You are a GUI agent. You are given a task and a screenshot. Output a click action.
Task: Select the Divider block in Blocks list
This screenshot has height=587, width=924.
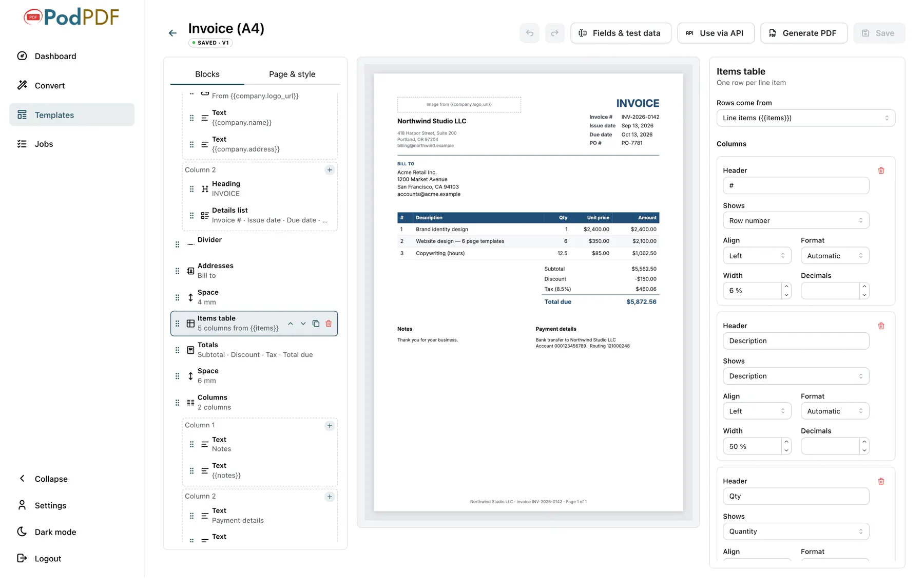click(254, 244)
